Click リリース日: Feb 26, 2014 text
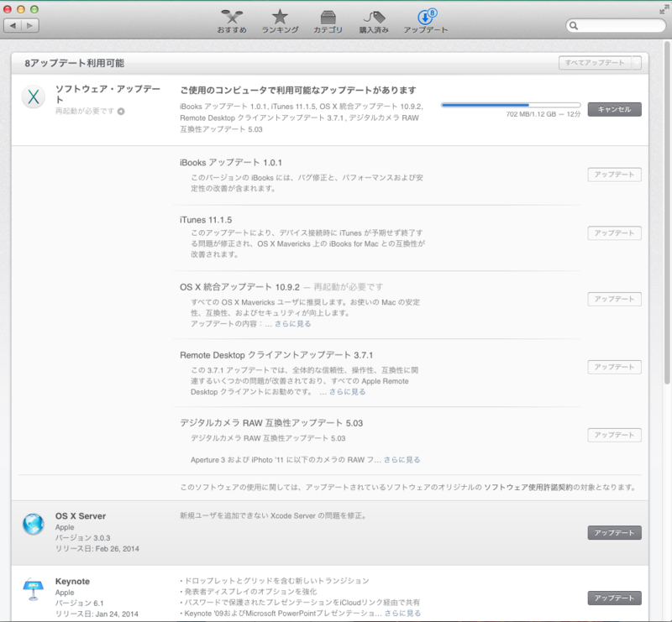This screenshot has width=672, height=622. tap(97, 549)
